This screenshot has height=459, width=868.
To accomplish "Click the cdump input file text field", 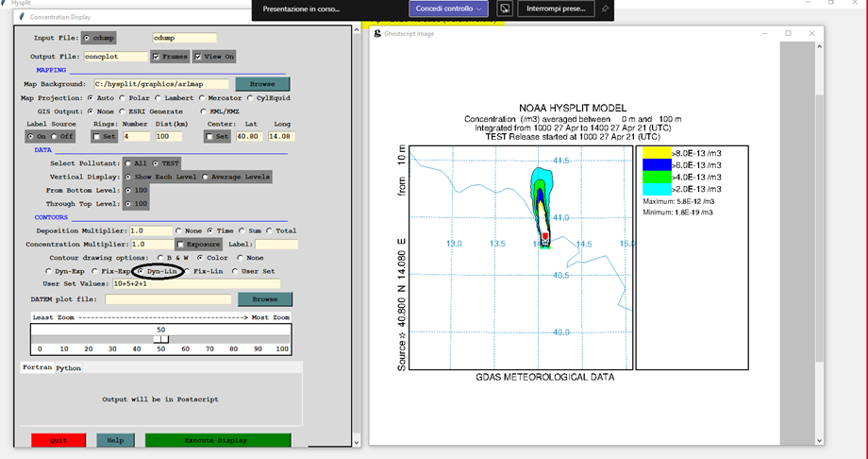I will pos(184,38).
